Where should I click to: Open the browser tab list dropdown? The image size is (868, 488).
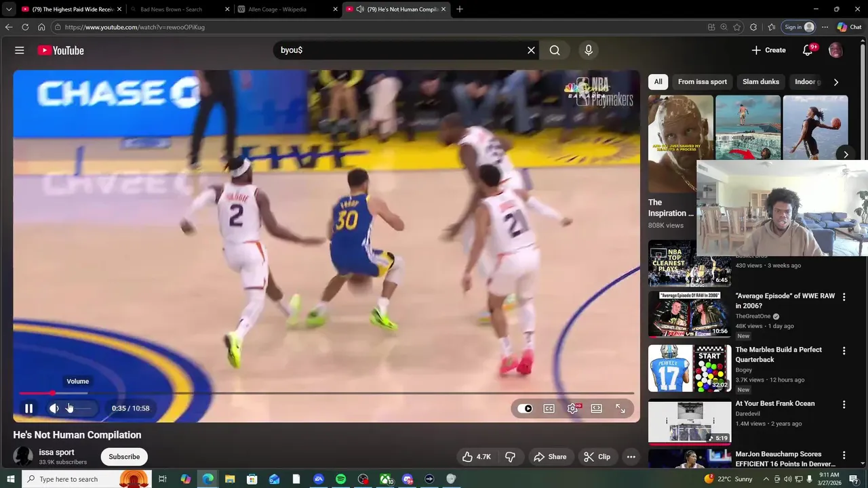click(8, 9)
